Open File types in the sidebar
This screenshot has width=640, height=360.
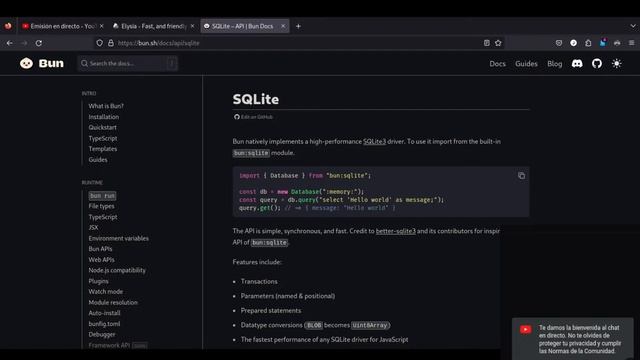pos(101,206)
